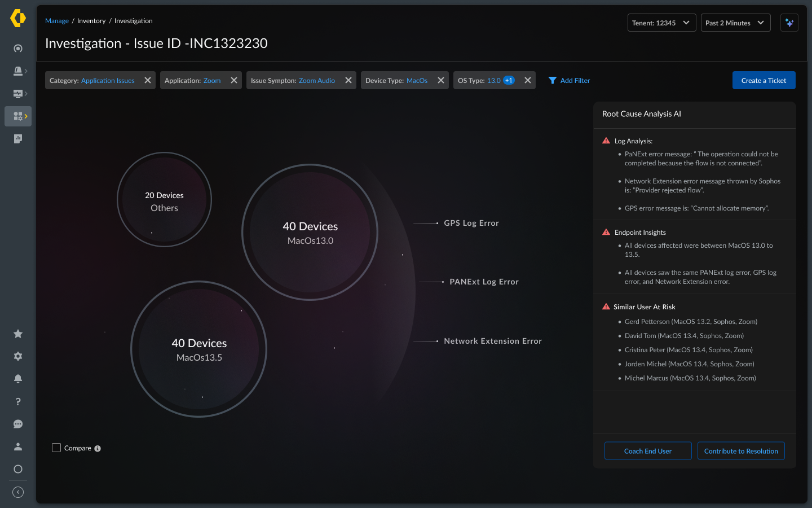Image resolution: width=812 pixels, height=508 pixels.
Task: Remove the Category: Application Issues filter
Action: click(x=148, y=80)
